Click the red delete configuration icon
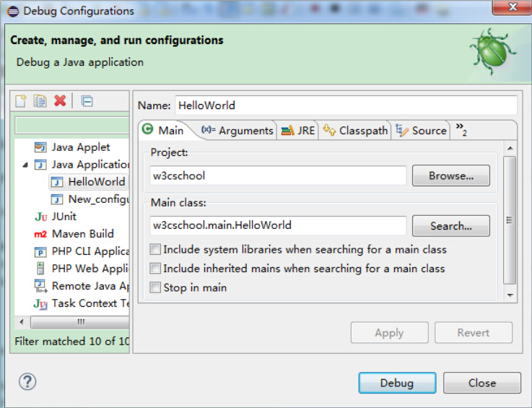Image resolution: width=532 pixels, height=408 pixels. coord(60,101)
